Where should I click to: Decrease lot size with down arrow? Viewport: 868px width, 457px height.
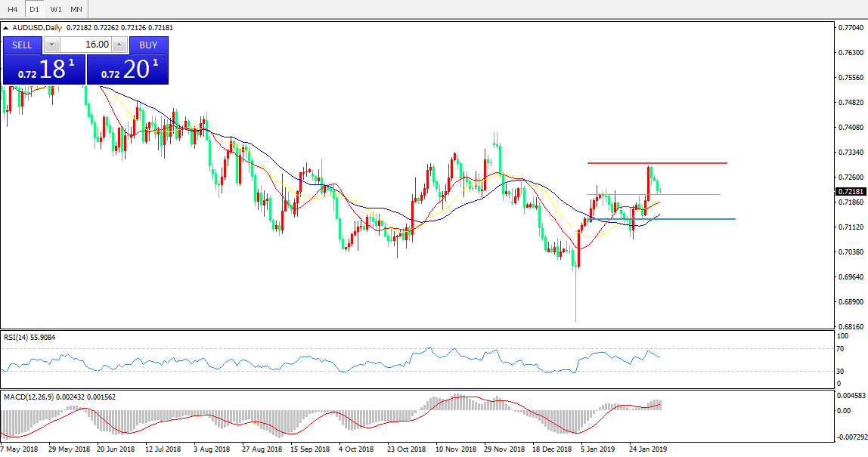pyautogui.click(x=51, y=45)
